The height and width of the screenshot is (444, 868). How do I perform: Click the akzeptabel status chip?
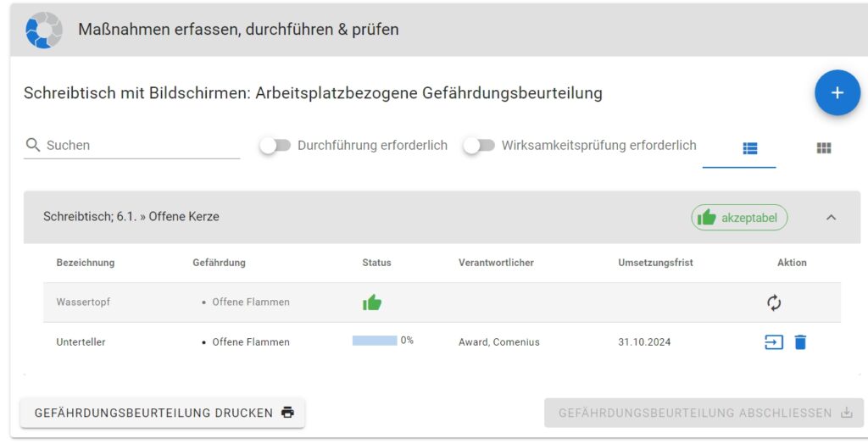point(738,218)
